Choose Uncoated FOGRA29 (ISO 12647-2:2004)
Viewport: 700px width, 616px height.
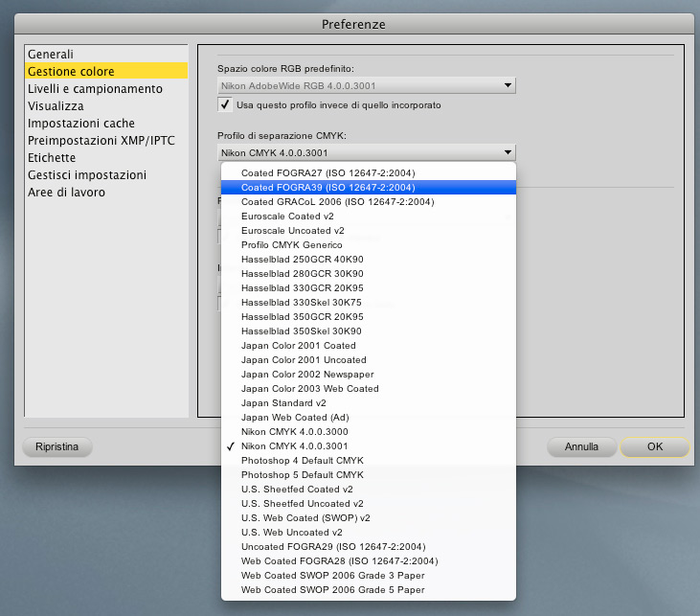pyautogui.click(x=369, y=546)
